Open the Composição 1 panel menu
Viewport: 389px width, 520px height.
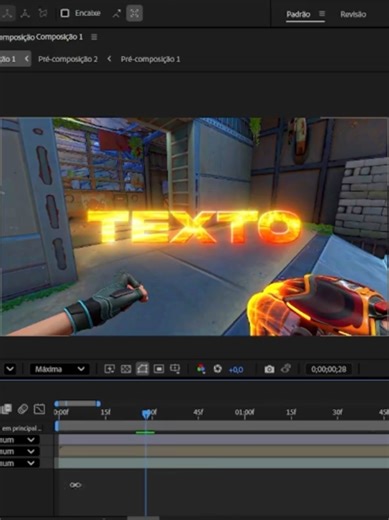pos(94,37)
